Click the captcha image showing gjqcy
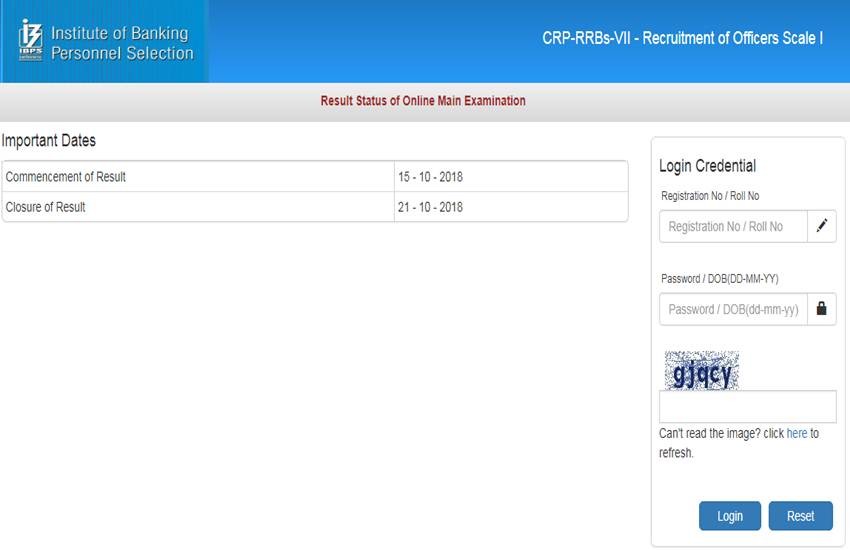Screen dimensions: 850x550 coord(701,371)
